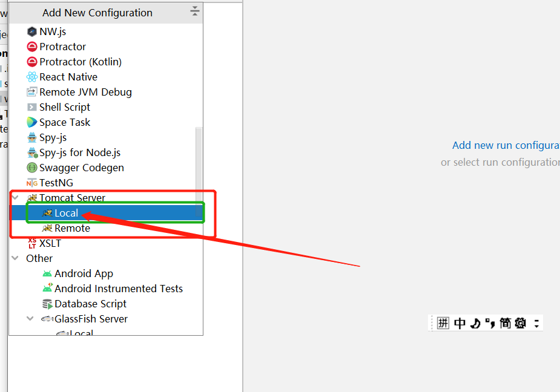Select Database Script label
This screenshot has width=560, height=392.
click(x=90, y=304)
